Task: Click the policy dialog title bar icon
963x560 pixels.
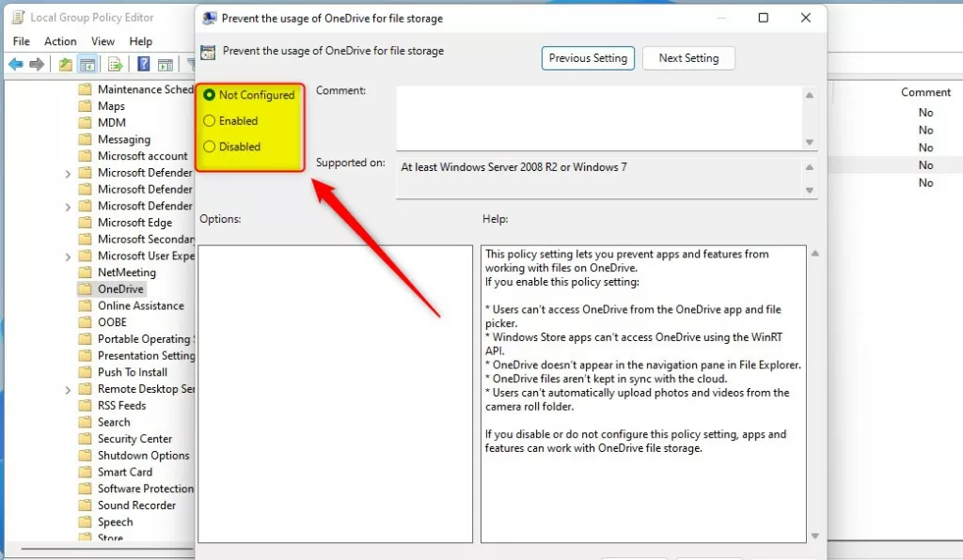Action: coord(210,19)
